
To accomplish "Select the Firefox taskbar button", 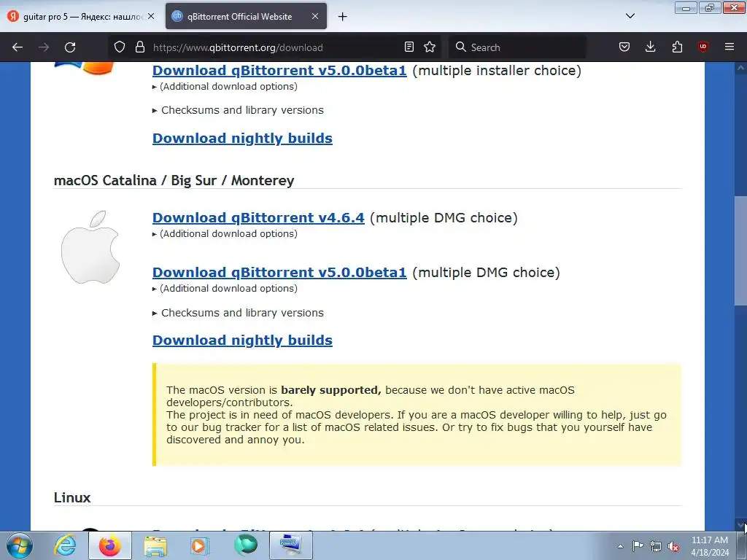I will point(109,545).
